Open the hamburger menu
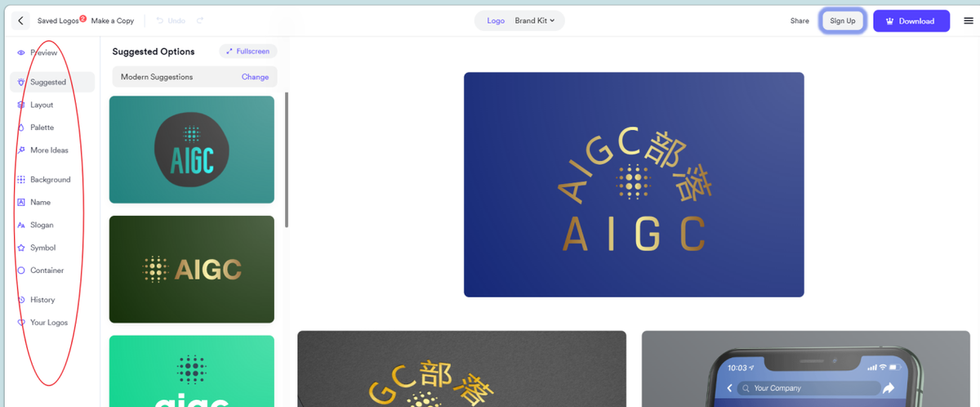Image resolution: width=980 pixels, height=407 pixels. click(968, 20)
